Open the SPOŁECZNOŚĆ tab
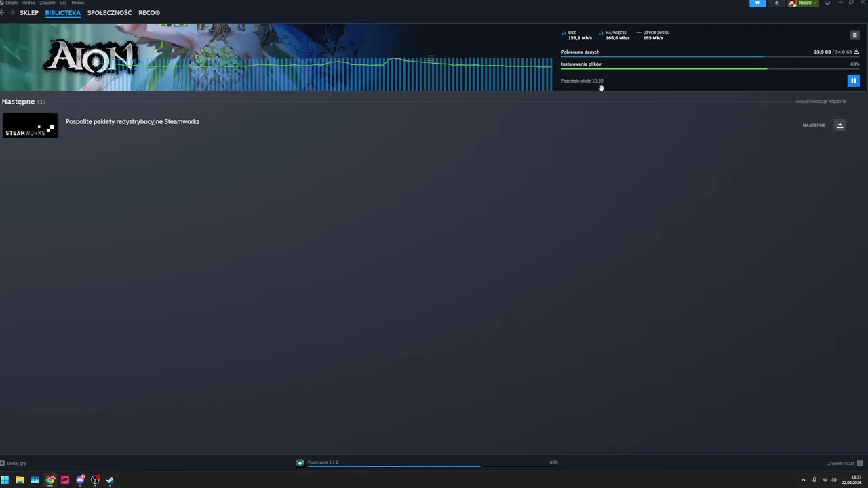This screenshot has width=868, height=488. tap(109, 13)
